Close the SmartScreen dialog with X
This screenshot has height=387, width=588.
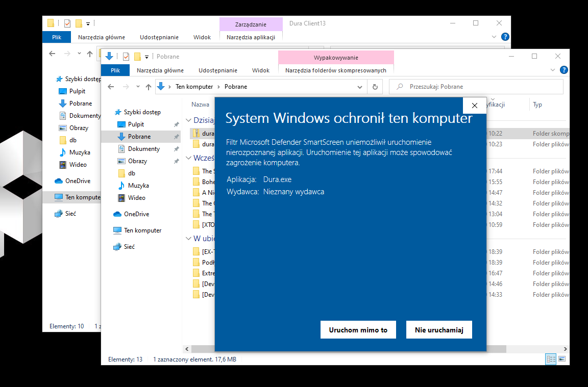tap(474, 106)
